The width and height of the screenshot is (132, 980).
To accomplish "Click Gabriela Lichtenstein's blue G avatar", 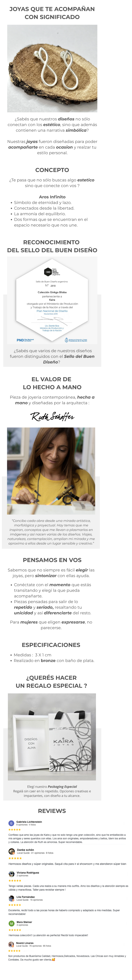I will [11, 823].
